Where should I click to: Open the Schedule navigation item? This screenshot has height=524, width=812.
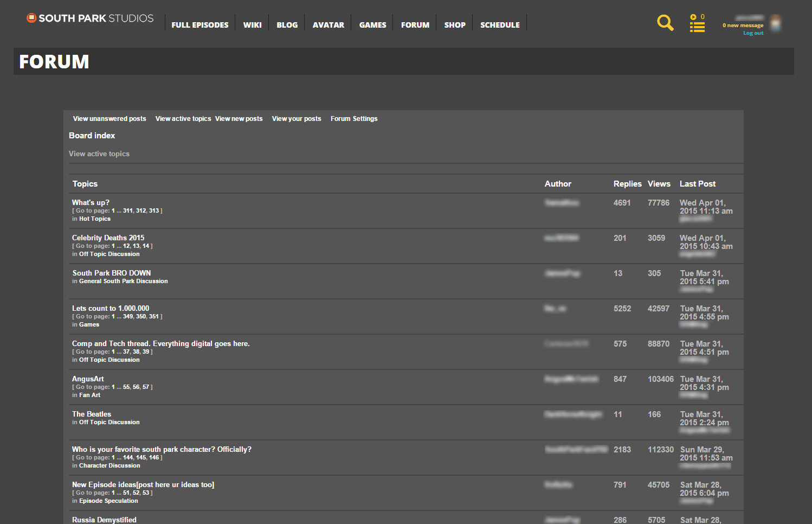[500, 25]
